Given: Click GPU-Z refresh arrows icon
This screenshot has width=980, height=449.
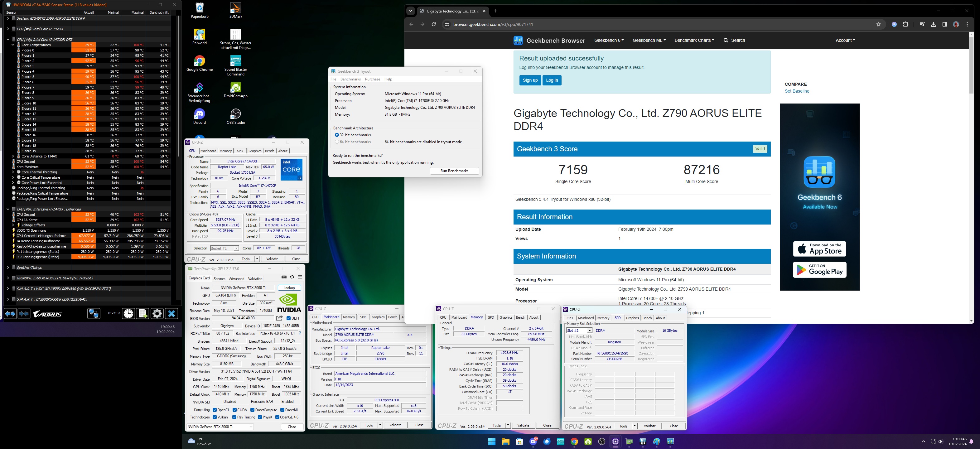Looking at the screenshot, I should (x=292, y=277).
